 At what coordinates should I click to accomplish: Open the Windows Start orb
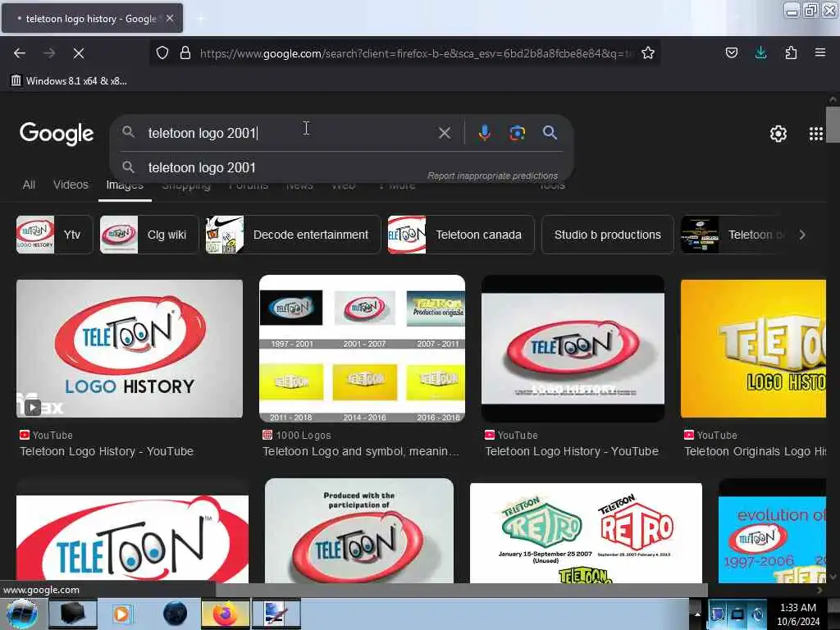[x=22, y=614]
